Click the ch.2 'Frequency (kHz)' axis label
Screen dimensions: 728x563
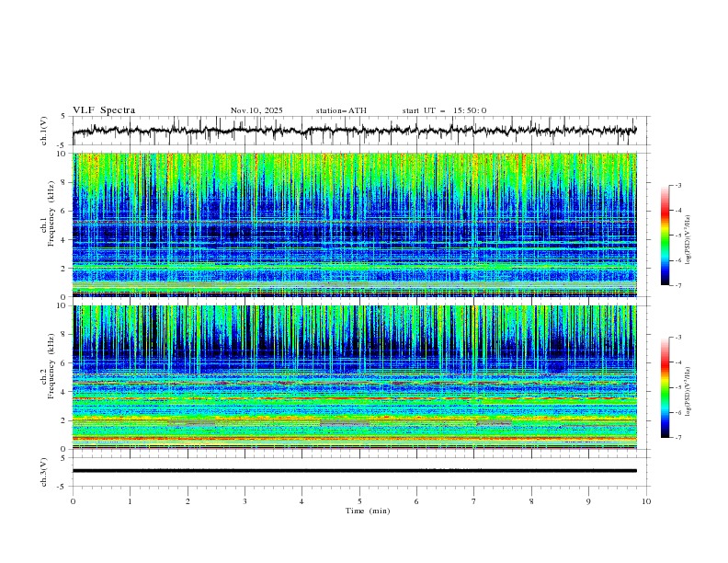tap(51, 366)
